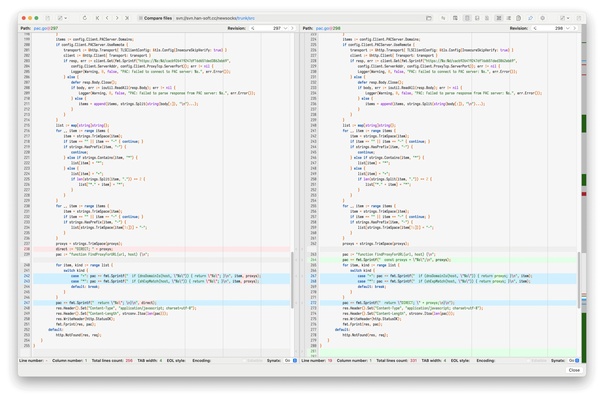Select the changed blue line 267 in right pane
This screenshot has height=400, width=604.
448,276
